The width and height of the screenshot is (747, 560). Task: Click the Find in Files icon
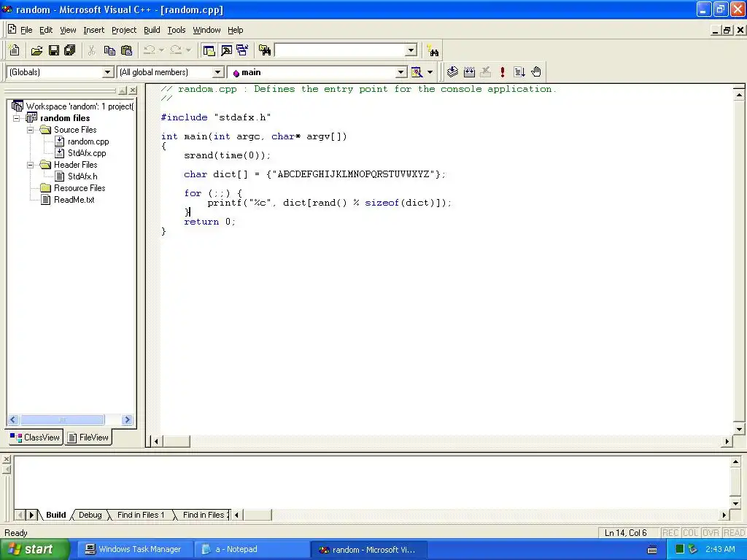click(x=265, y=50)
